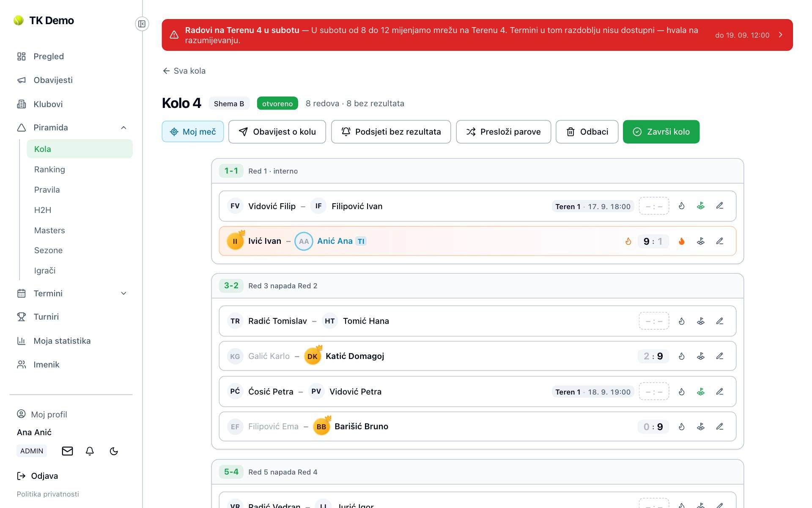Click empty score box for Vidović Filip match
812x508 pixels.
coord(654,206)
